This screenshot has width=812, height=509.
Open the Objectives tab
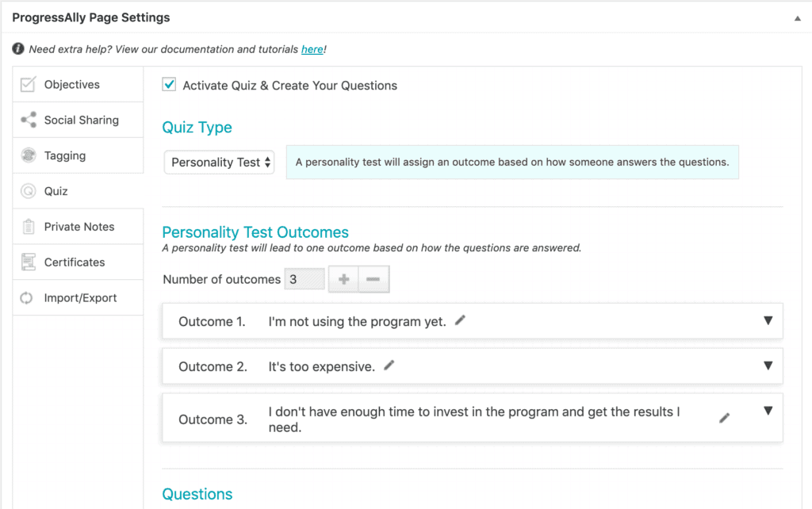(29, 84)
